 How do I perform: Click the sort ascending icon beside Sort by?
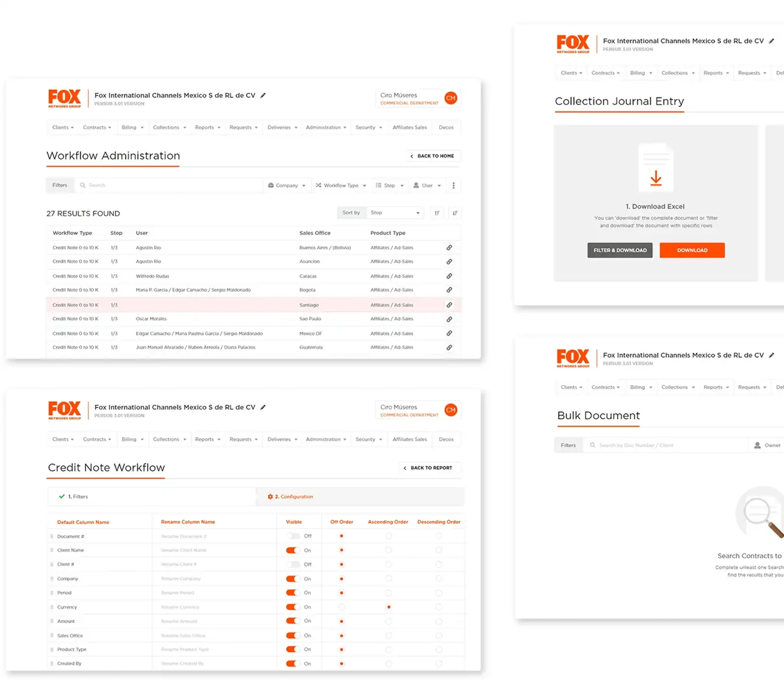click(x=437, y=213)
